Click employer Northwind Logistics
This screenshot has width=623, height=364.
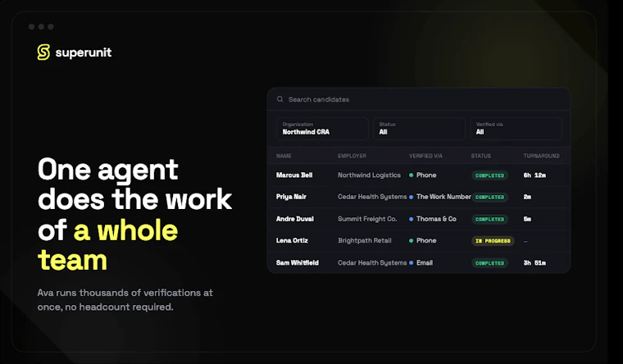click(369, 175)
